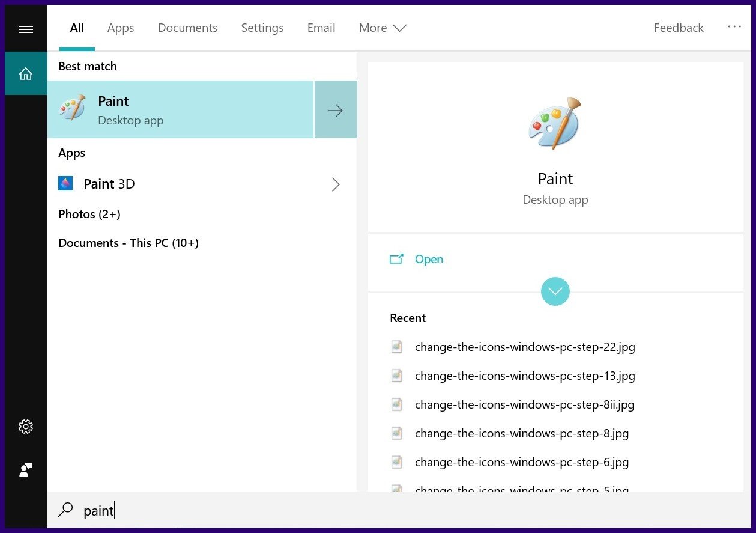Open change-the-icons-windows-pc-step-6.jpg
756x533 pixels.
pyautogui.click(x=522, y=462)
